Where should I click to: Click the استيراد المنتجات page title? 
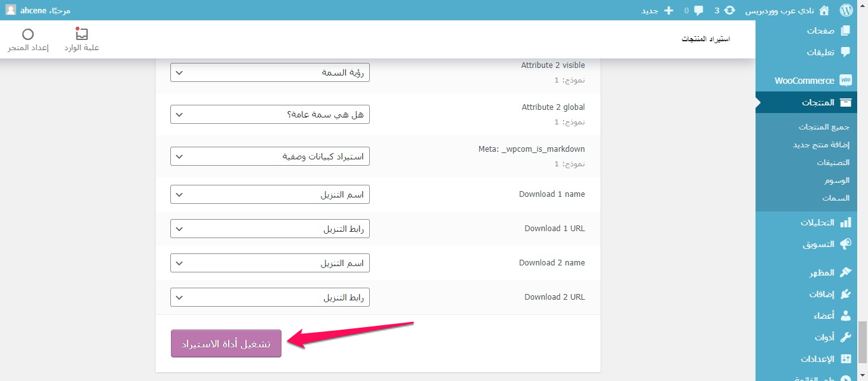706,39
